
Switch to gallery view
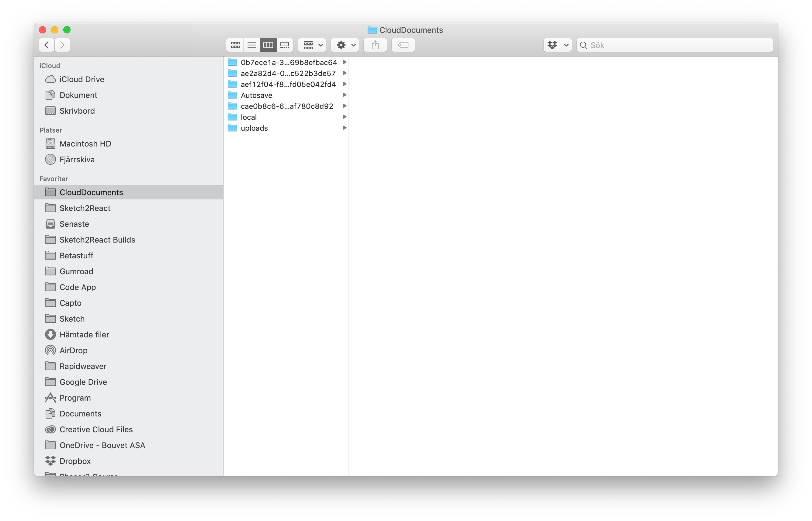tap(285, 45)
